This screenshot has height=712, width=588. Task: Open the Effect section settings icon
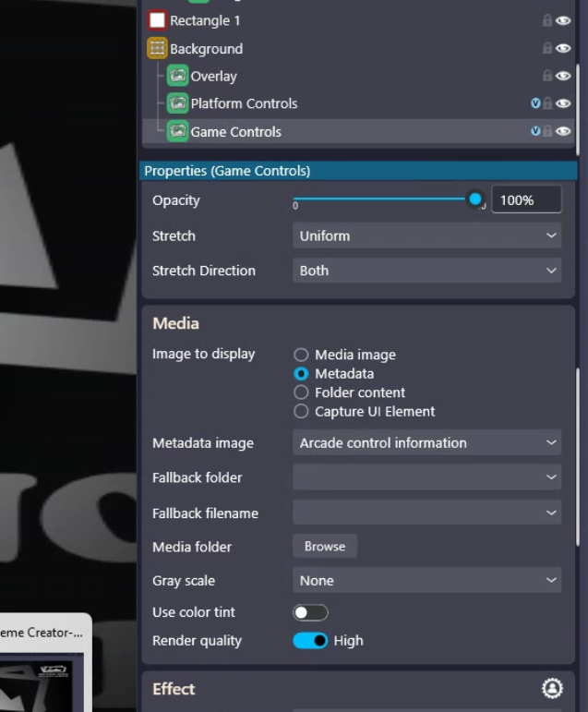click(552, 688)
